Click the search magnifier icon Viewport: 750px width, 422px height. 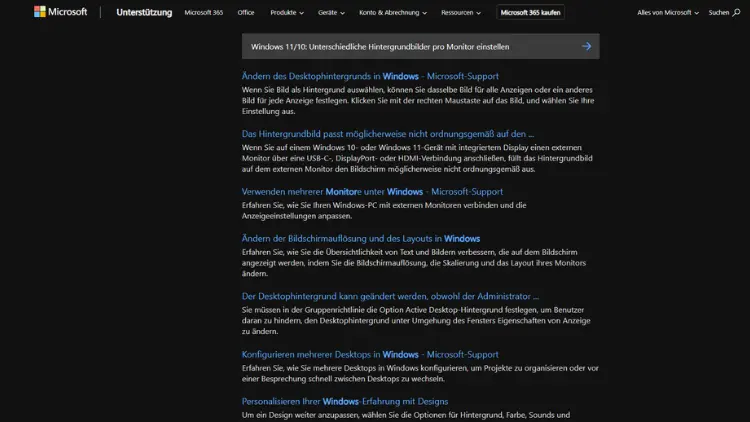click(x=736, y=12)
